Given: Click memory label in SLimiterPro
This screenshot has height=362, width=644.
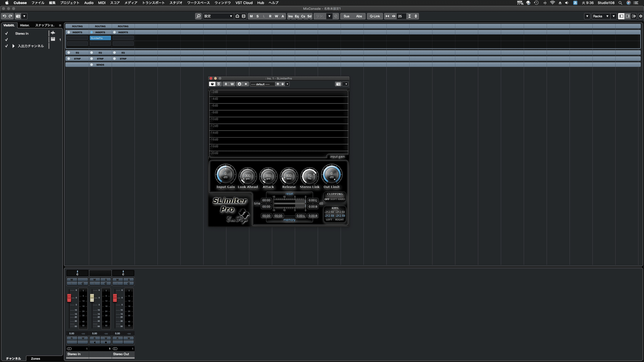Looking at the screenshot, I should point(289,220).
